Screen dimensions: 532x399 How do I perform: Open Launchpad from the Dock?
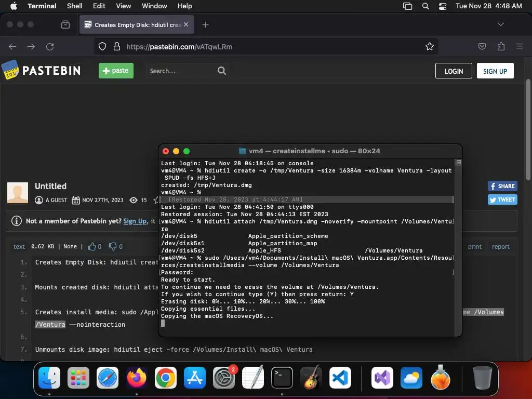point(78,377)
